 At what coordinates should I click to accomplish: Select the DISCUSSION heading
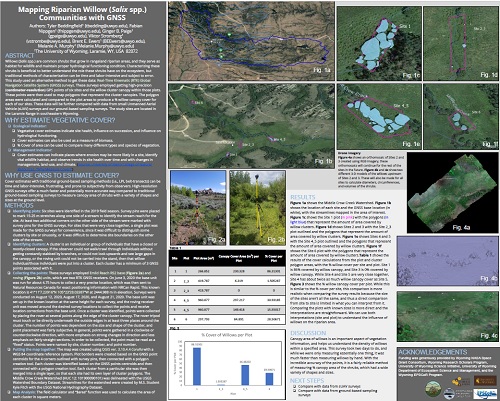click(308, 333)
